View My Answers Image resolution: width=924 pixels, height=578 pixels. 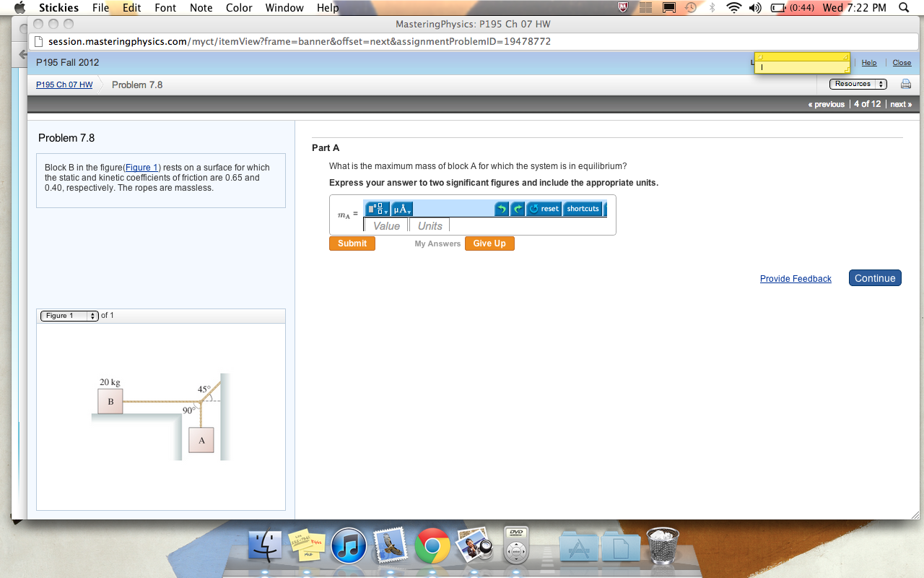437,243
